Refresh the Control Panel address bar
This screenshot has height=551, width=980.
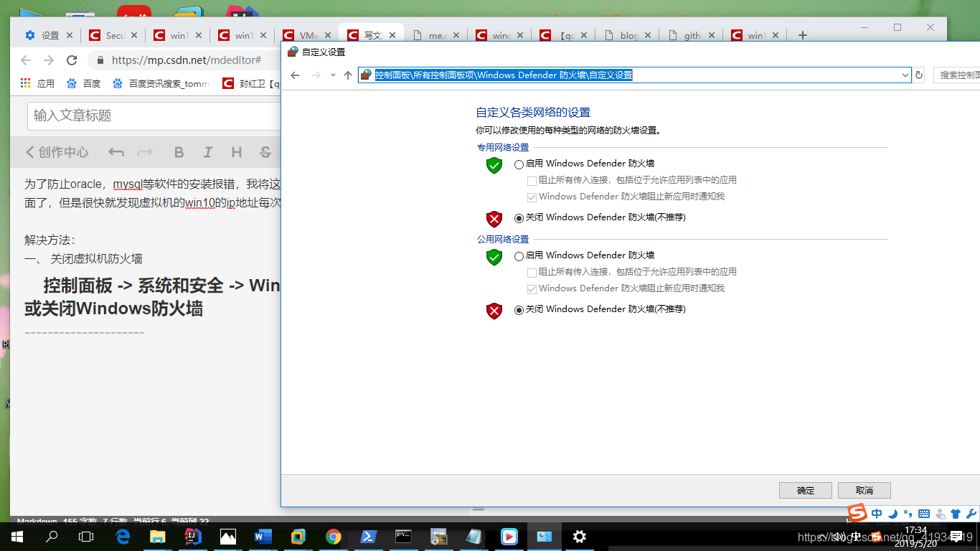919,75
